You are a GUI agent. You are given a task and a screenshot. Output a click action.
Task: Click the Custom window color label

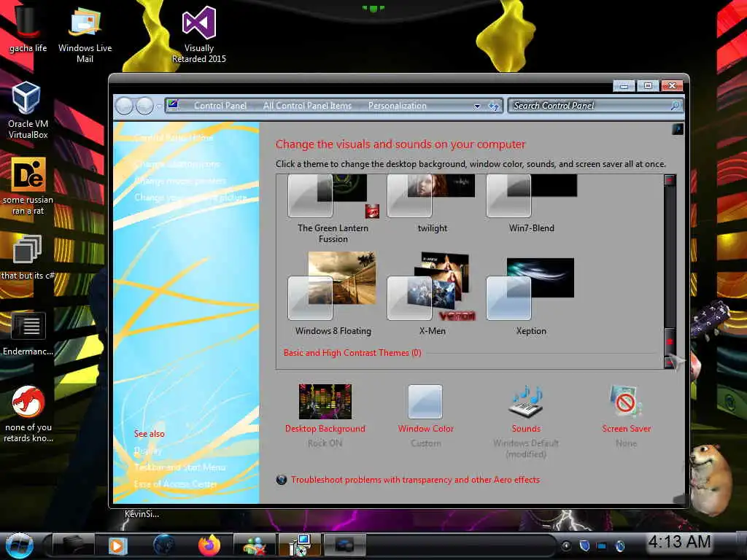[x=425, y=443]
